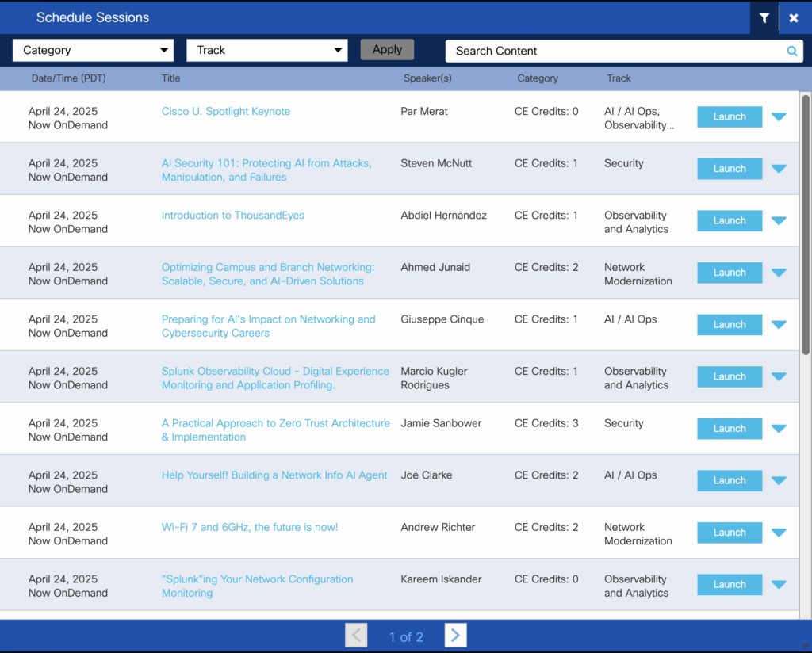Click speaker name Jamie Sanbower
This screenshot has height=653, width=812.
click(x=441, y=423)
